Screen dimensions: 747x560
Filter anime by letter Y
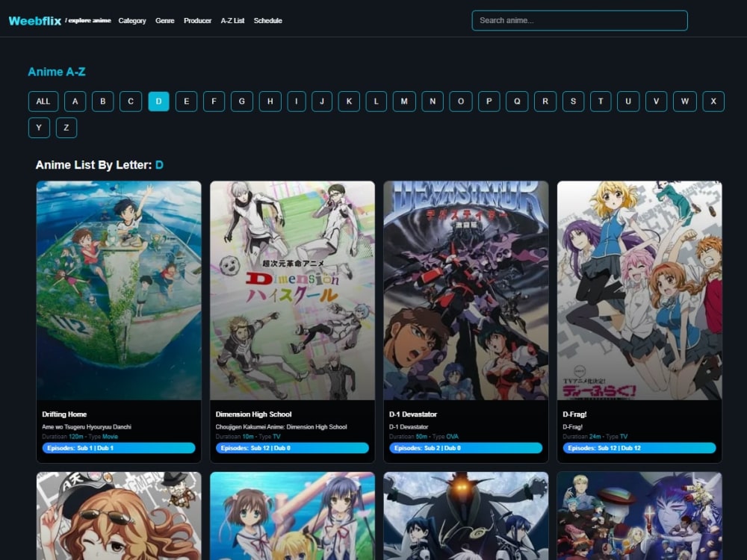[39, 128]
